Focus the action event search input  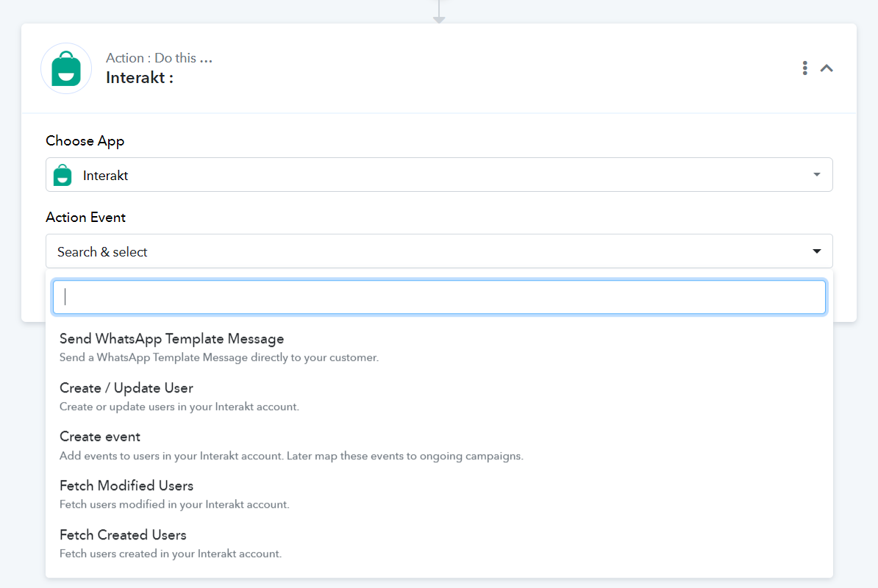pyautogui.click(x=439, y=297)
